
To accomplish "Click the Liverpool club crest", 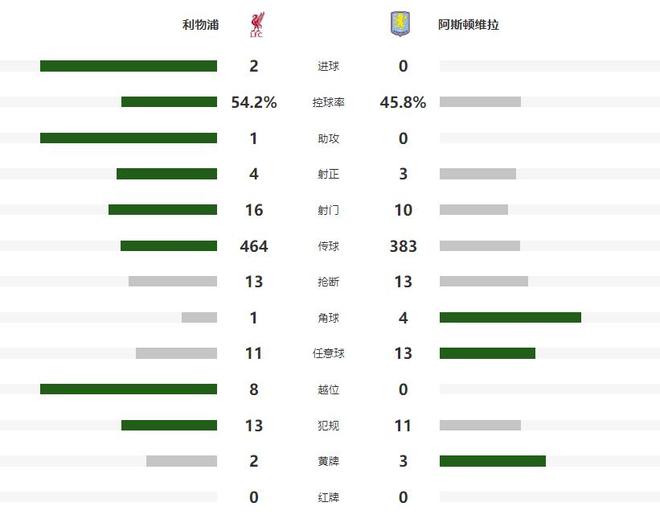I will (x=257, y=25).
